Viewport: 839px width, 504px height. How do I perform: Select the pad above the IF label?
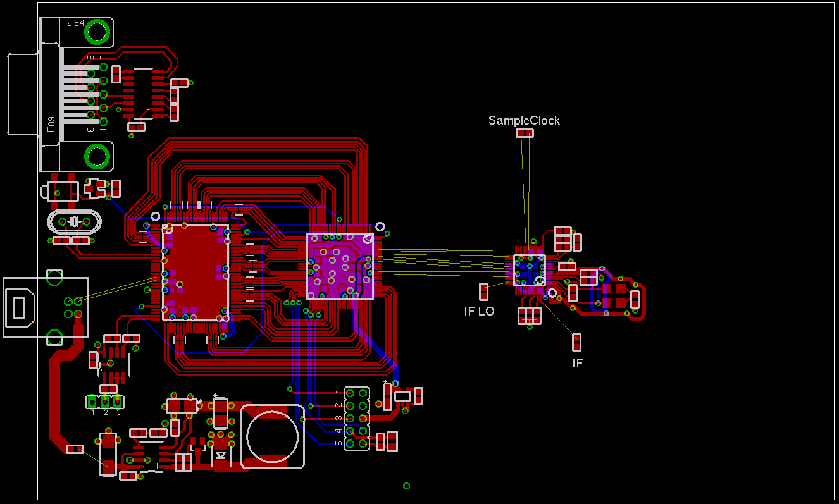(x=576, y=342)
